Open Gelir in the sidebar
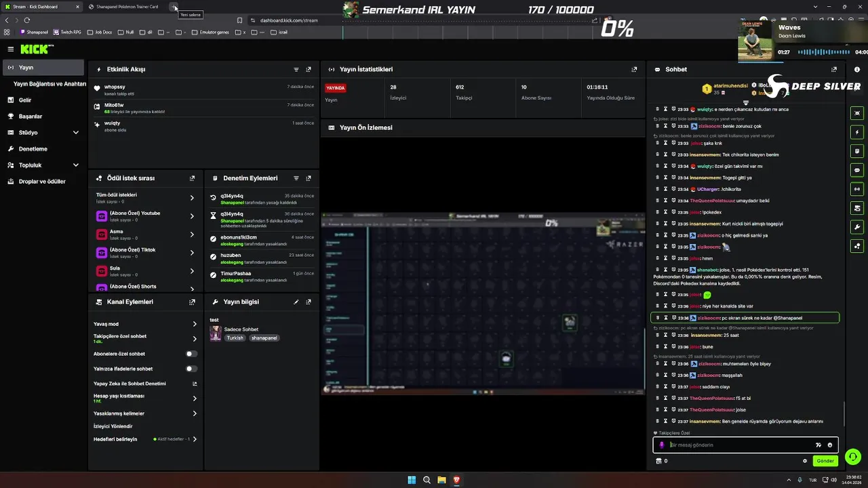This screenshot has height=488, width=868. coord(43,100)
